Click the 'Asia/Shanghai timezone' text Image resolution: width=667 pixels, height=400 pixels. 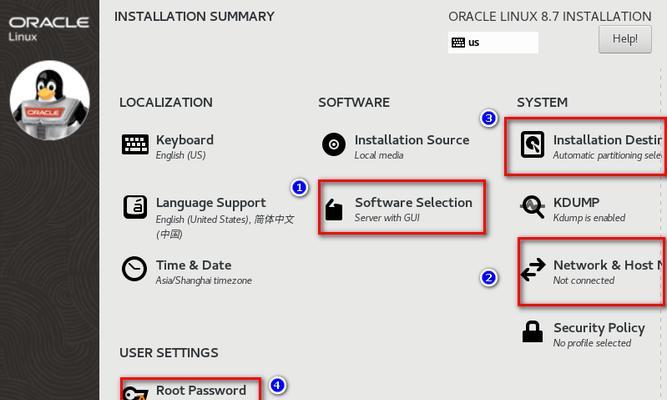tap(204, 281)
